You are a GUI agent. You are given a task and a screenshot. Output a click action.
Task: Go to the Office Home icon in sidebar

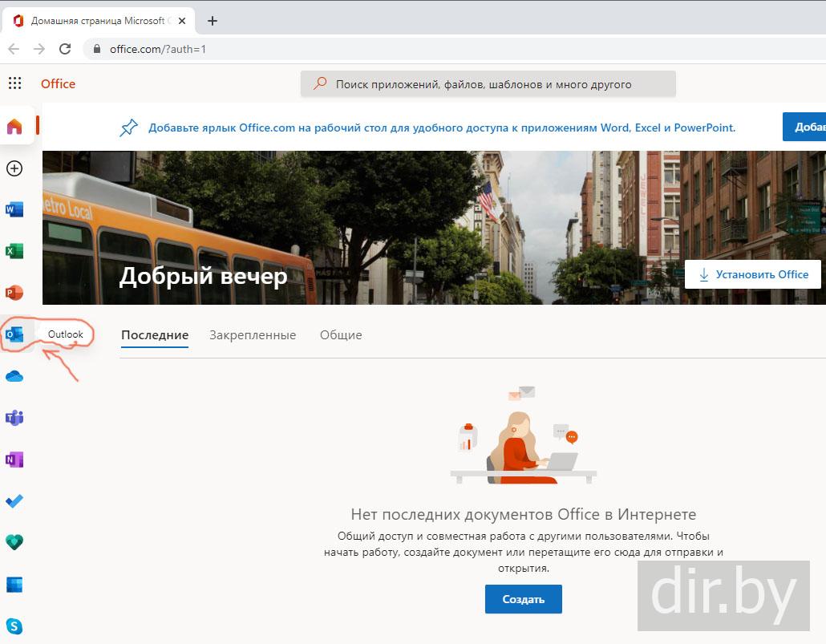(x=14, y=126)
